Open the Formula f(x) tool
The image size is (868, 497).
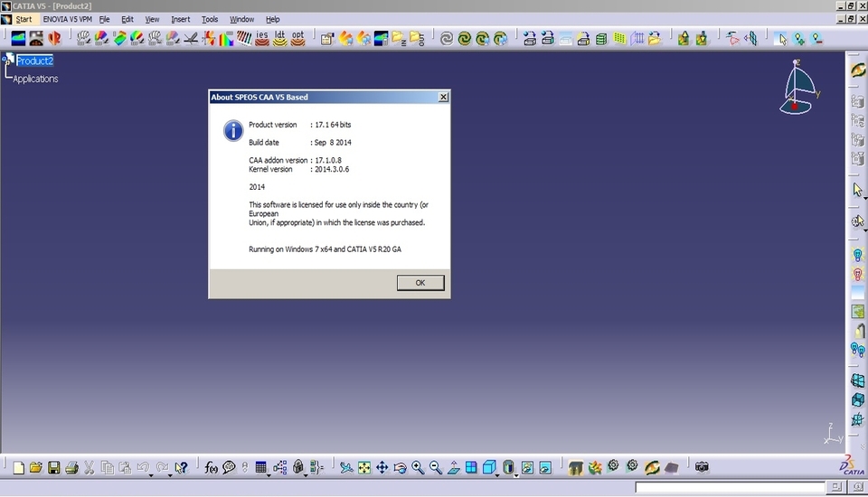click(x=211, y=468)
